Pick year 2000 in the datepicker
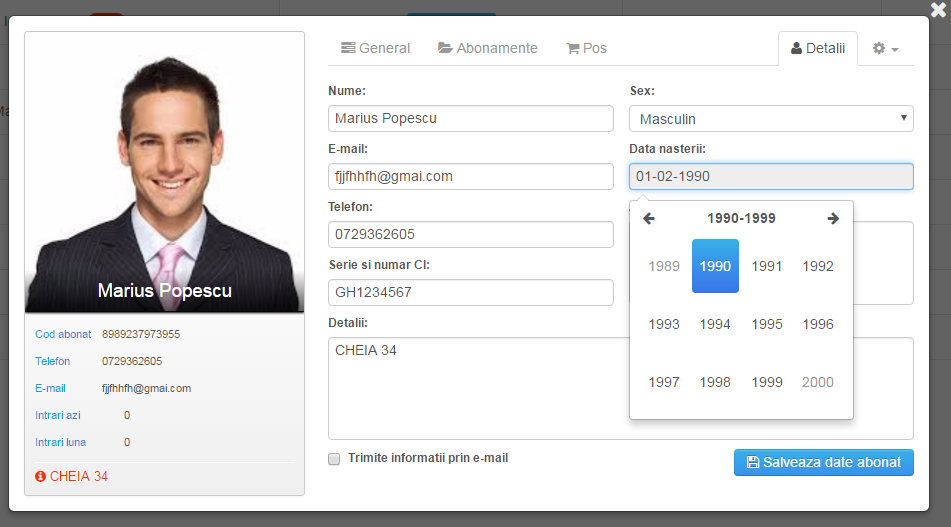 818,382
